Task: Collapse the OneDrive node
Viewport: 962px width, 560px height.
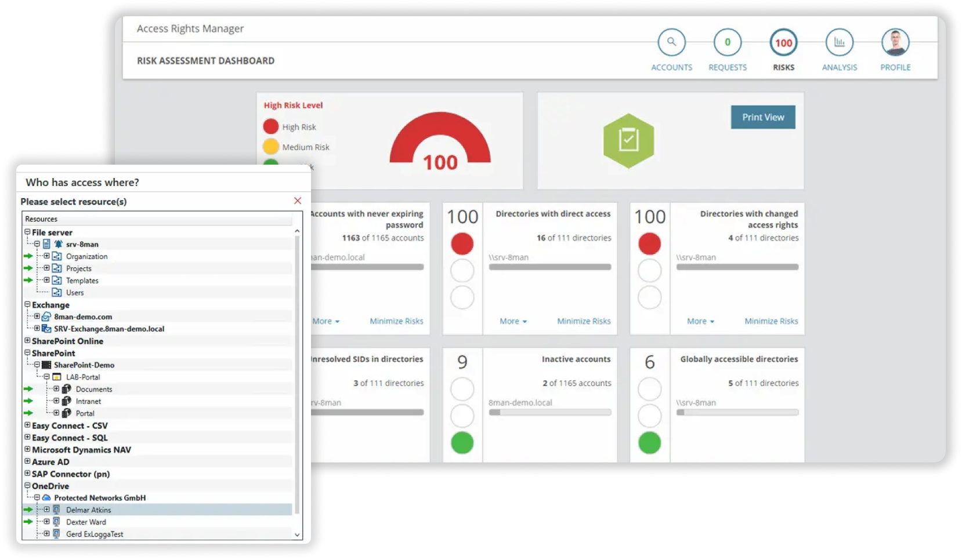Action: click(27, 486)
